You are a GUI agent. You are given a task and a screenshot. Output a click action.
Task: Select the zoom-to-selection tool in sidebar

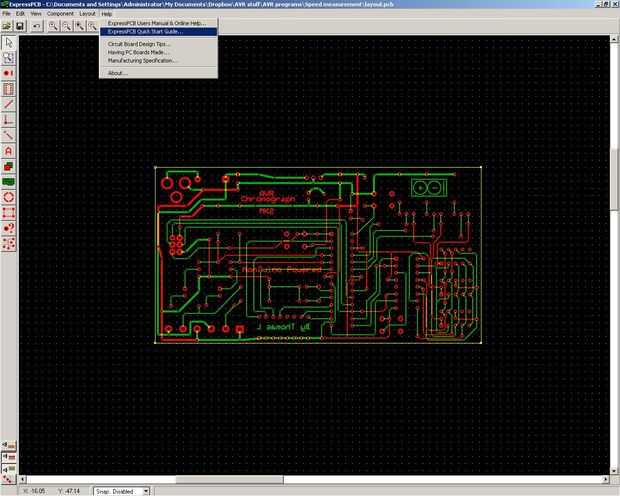(9, 58)
